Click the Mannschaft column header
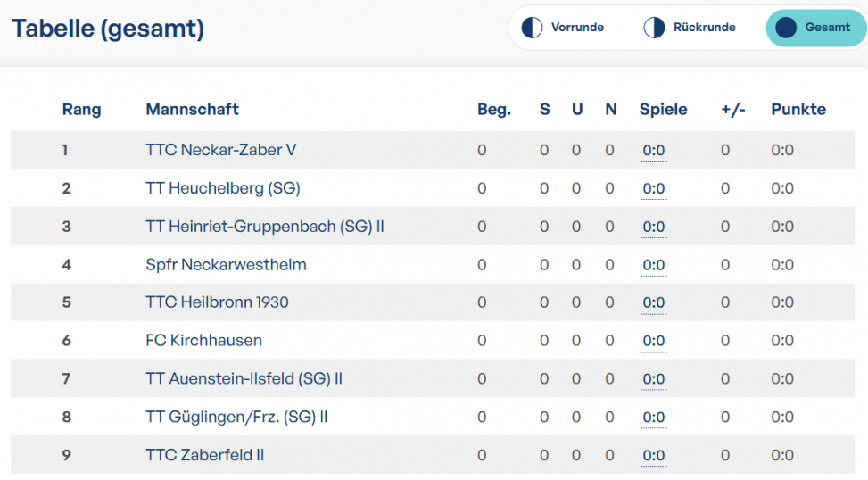Viewport: 868px width, 480px height. click(192, 110)
